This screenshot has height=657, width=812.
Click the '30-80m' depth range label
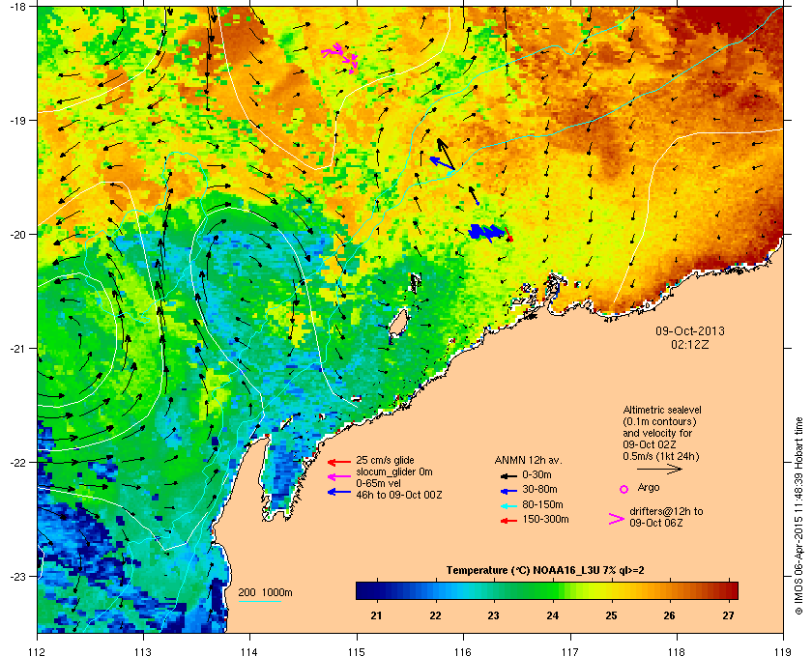[x=539, y=489]
